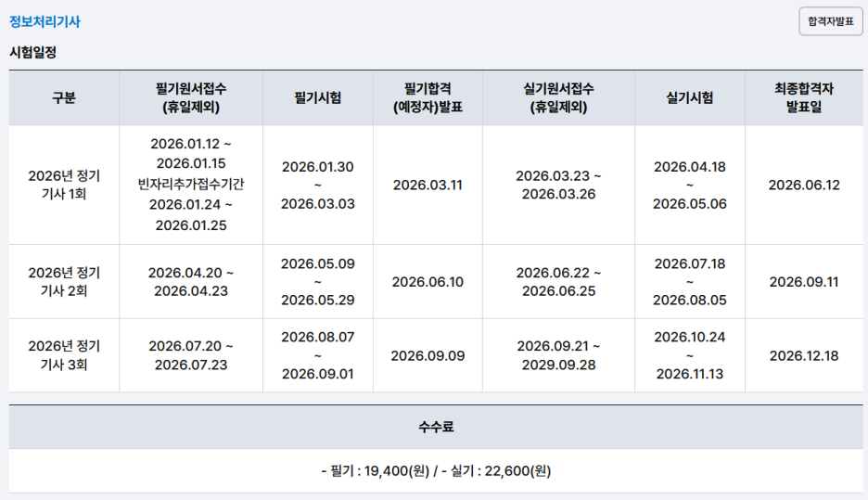868x500 pixels.
Task: Click the 필기합격 (예정자)발표 header
Action: pyautogui.click(x=428, y=97)
